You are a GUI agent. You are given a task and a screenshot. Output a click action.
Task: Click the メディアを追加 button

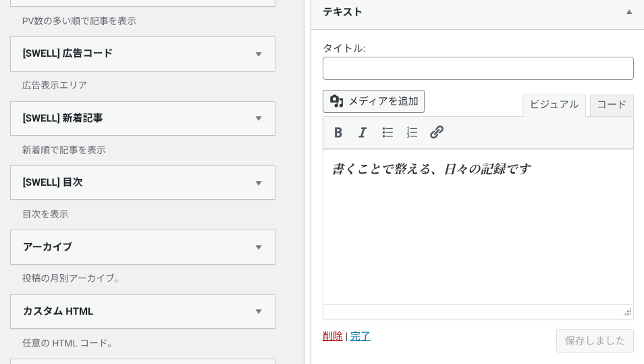(x=373, y=101)
